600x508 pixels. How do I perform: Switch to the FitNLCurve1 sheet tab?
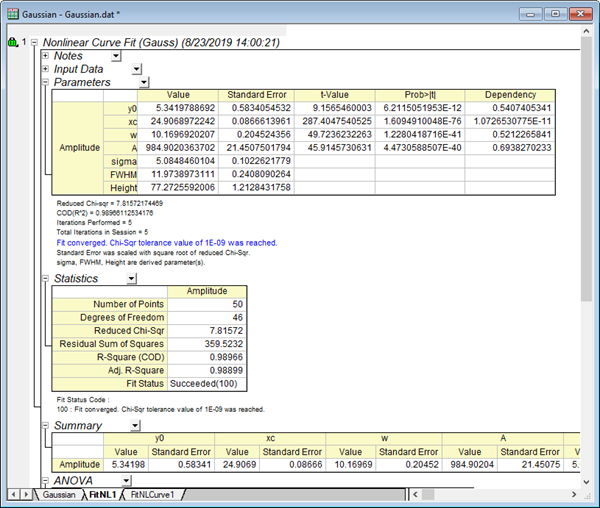pyautogui.click(x=151, y=495)
